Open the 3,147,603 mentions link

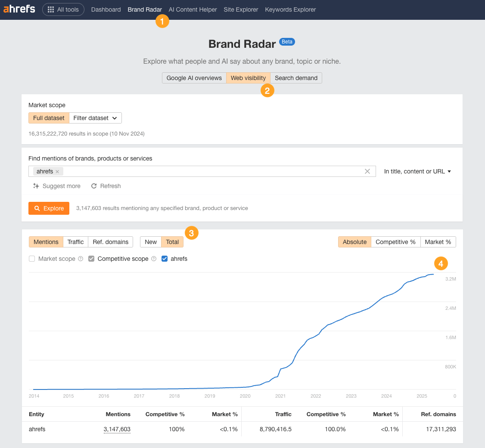click(117, 429)
